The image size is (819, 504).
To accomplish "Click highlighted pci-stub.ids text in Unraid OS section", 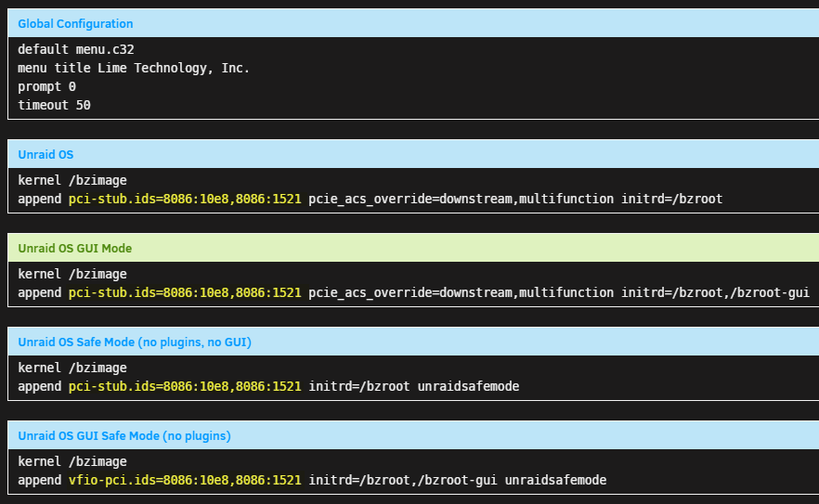I will coord(185,199).
